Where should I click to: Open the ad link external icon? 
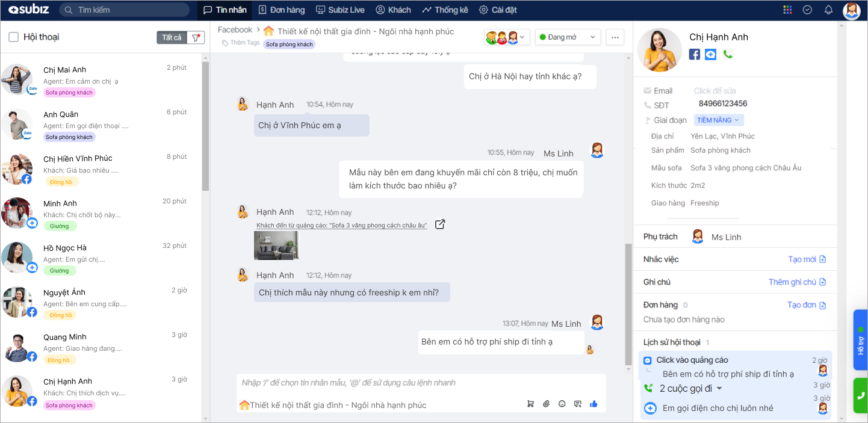440,224
